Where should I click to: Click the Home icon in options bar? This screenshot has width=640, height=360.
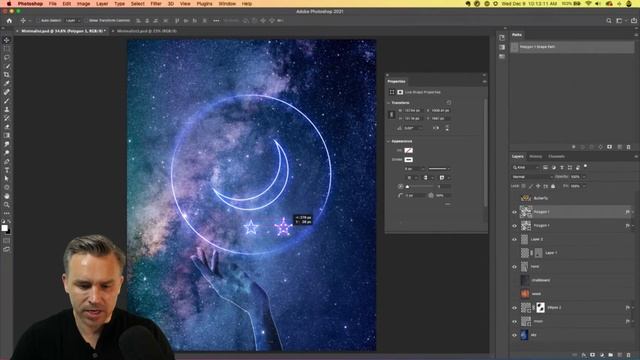[9, 20]
